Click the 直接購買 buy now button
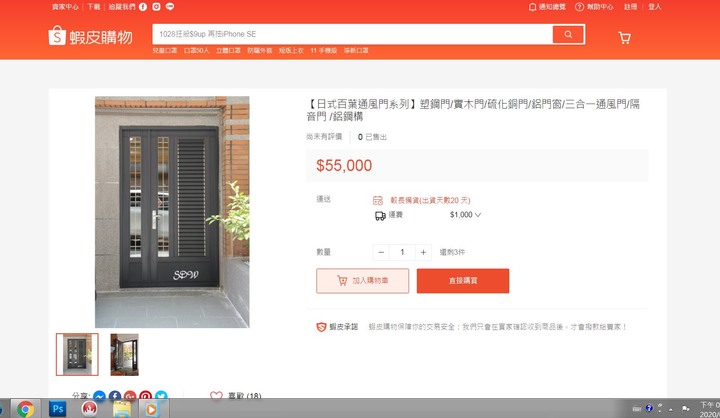The width and height of the screenshot is (720, 418). point(463,281)
